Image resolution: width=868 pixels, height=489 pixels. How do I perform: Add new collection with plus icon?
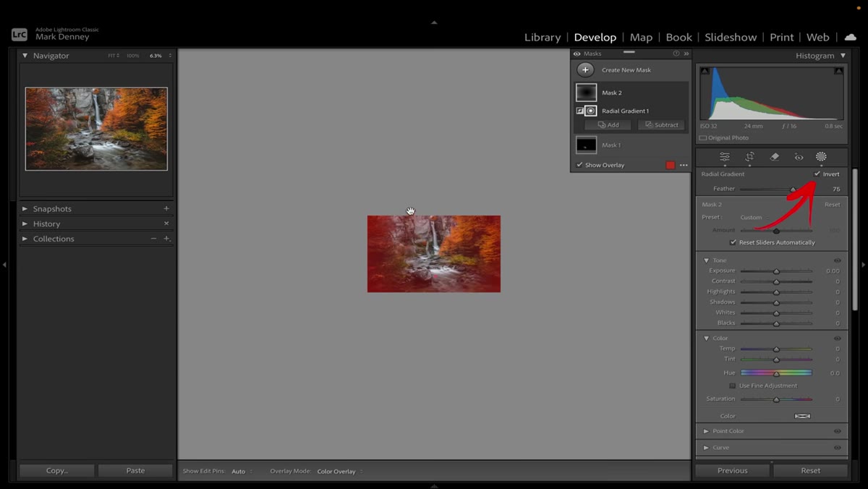point(166,239)
